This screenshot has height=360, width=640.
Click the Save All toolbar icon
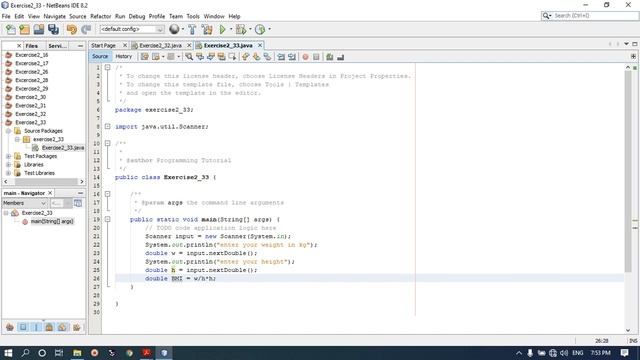(x=53, y=29)
